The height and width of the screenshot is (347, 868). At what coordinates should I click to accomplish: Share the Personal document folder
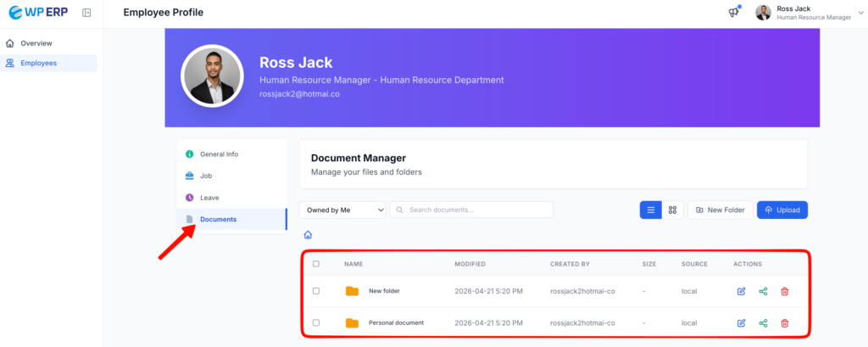[x=763, y=322]
